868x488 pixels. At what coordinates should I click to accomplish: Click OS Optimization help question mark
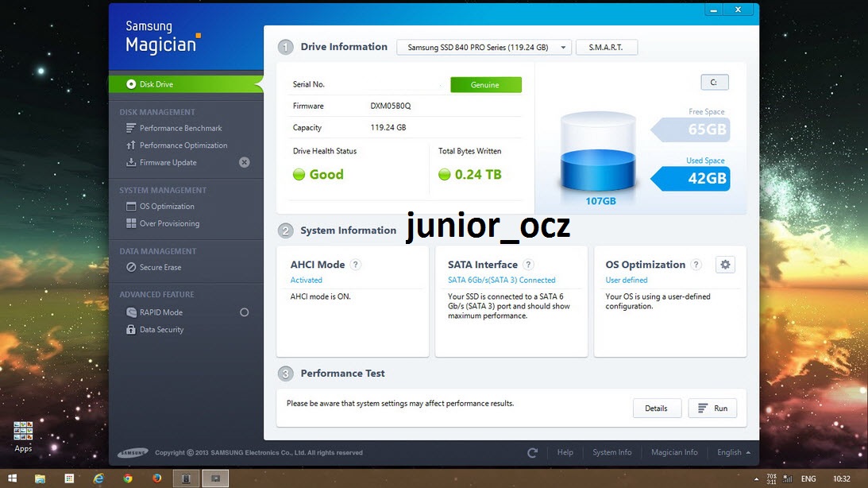coord(696,265)
